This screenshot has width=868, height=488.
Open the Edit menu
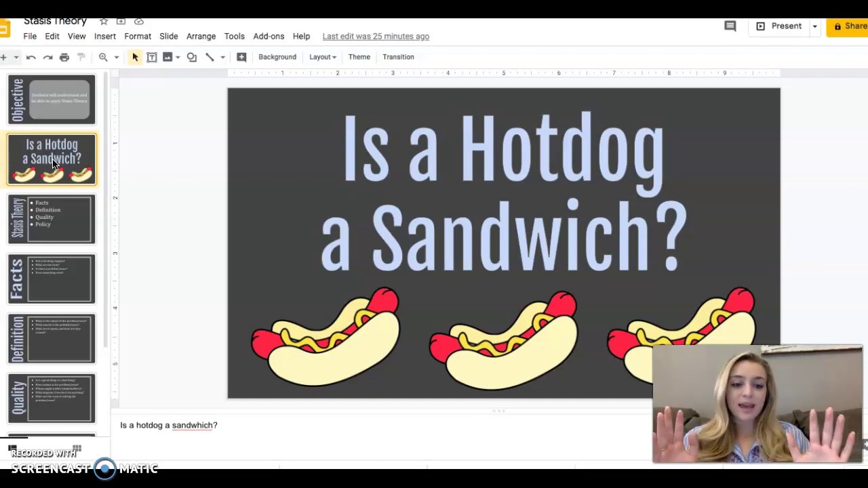tap(52, 36)
